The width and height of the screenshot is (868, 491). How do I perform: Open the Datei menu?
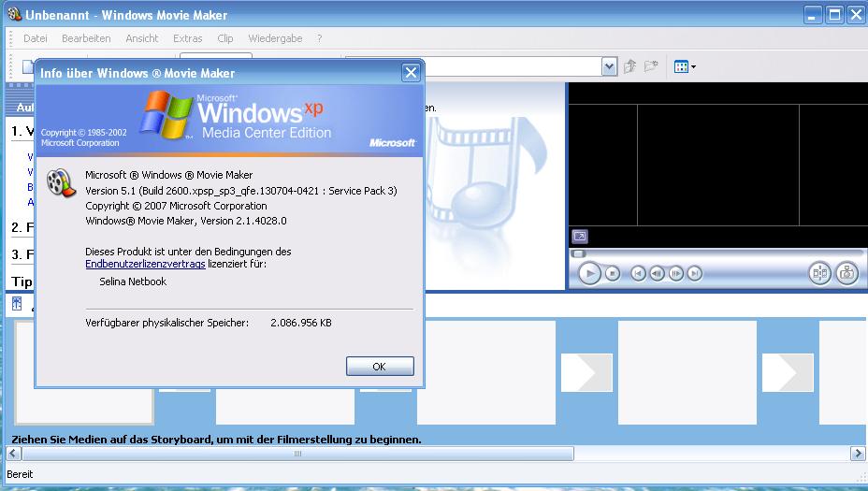(x=35, y=38)
